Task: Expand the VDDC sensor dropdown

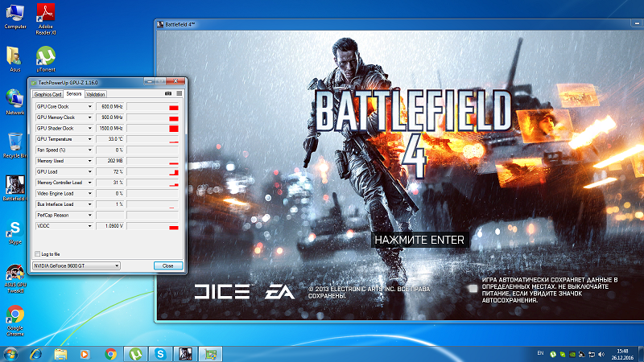Action: click(89, 226)
